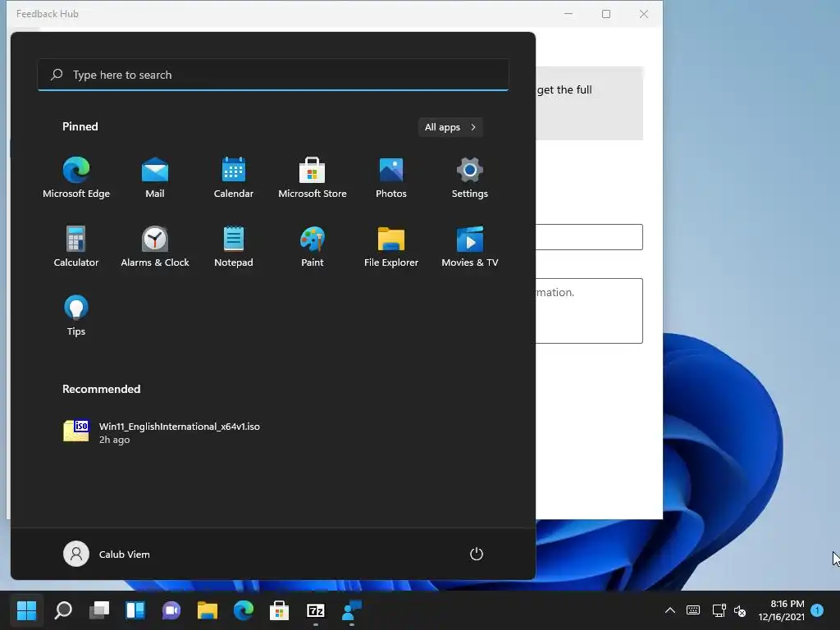
Task: Open the Photos app
Action: (x=391, y=178)
